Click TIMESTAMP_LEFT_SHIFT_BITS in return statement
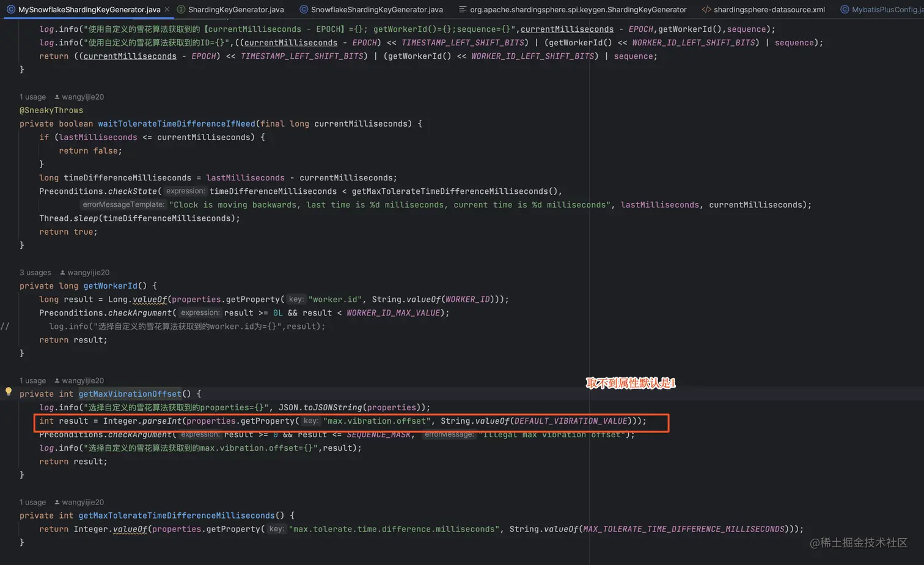Viewport: 924px width, 565px height. tap(302, 56)
